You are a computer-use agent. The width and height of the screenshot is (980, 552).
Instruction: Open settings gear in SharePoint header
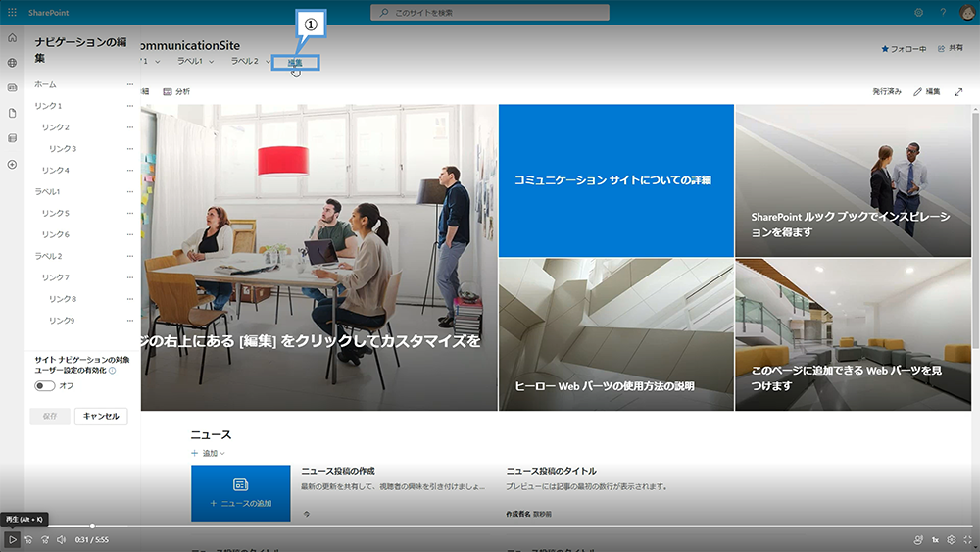point(919,12)
